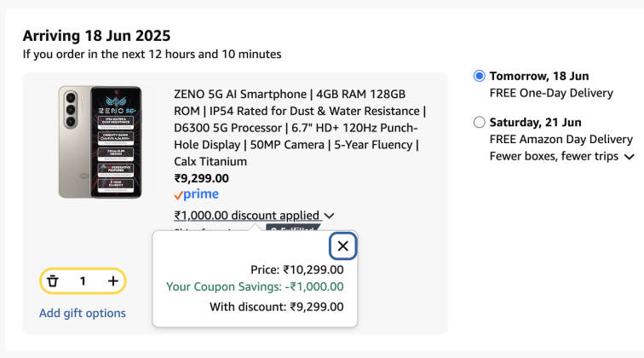Open Add gift options
The image size is (644, 358).
click(x=83, y=313)
